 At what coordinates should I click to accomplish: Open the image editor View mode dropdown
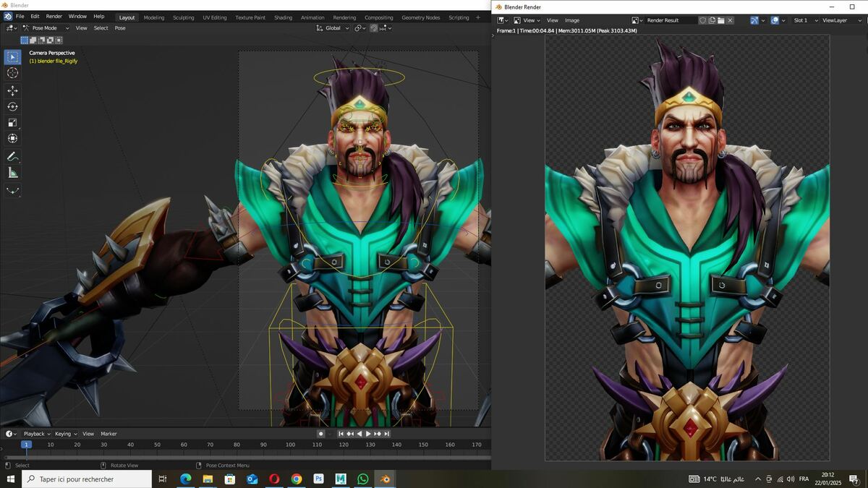(x=526, y=20)
